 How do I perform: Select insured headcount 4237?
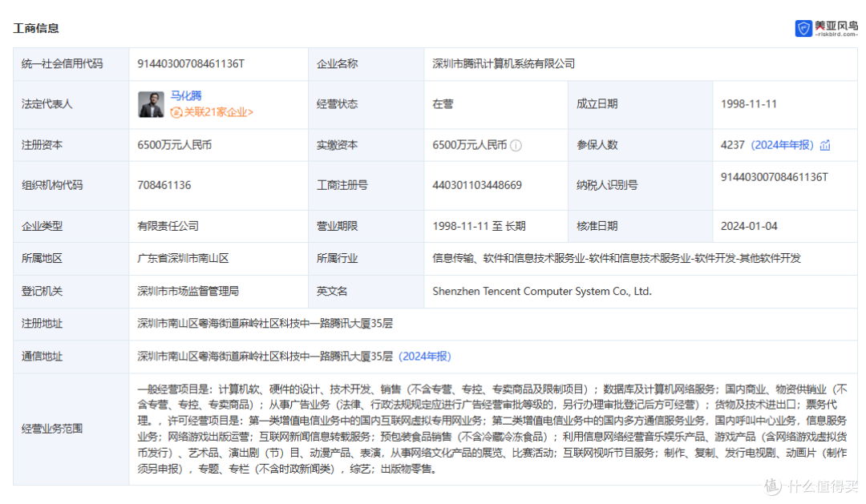(x=732, y=145)
